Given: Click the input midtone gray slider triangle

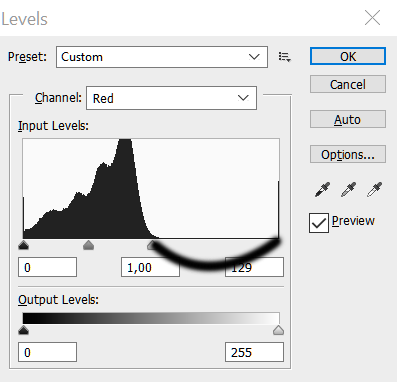Looking at the screenshot, I should point(88,246).
